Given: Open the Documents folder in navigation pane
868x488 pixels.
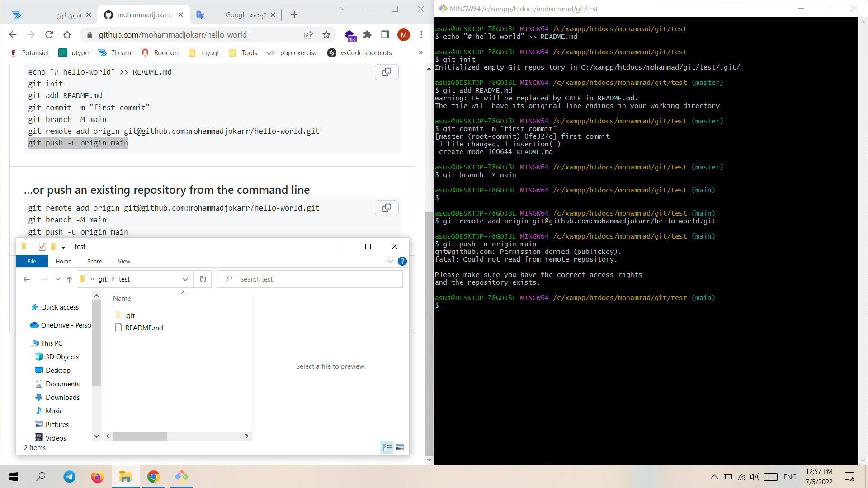Looking at the screenshot, I should click(x=57, y=384).
